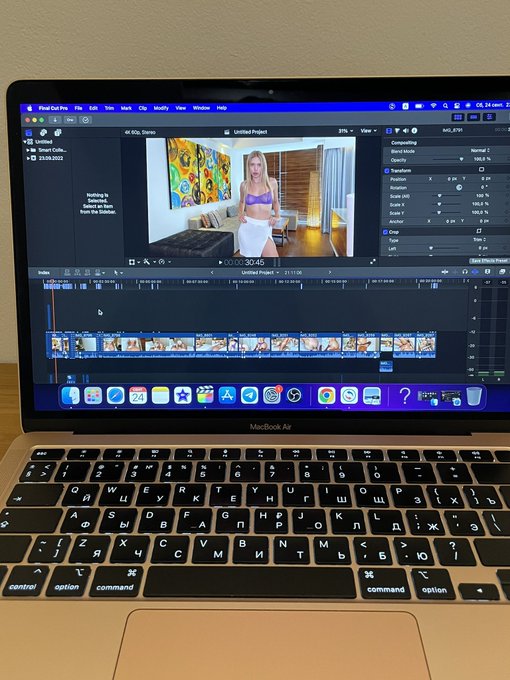Open the Edit menu
Screen dimensions: 510x680
pos(93,108)
